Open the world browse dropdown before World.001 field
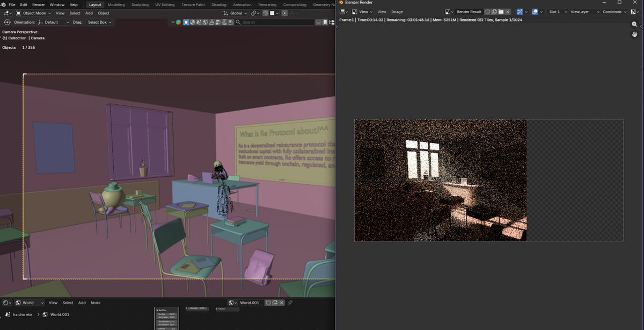This screenshot has width=644, height=330. coord(232,303)
